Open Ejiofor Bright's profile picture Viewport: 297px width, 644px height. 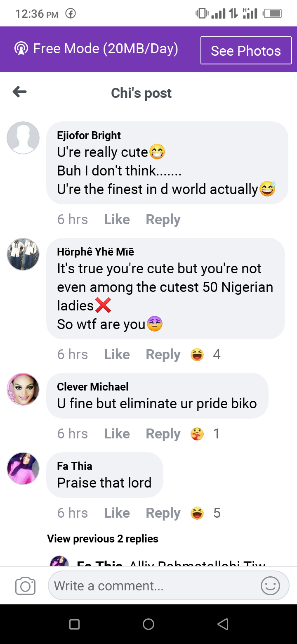(23, 138)
